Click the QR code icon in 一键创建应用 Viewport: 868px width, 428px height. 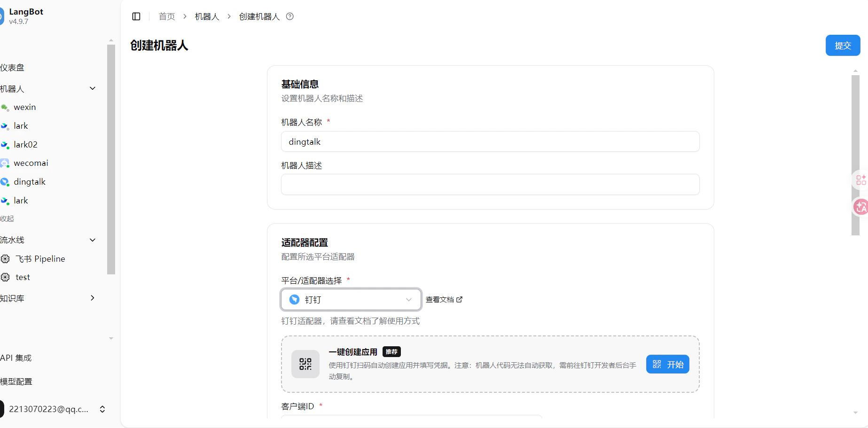(305, 364)
